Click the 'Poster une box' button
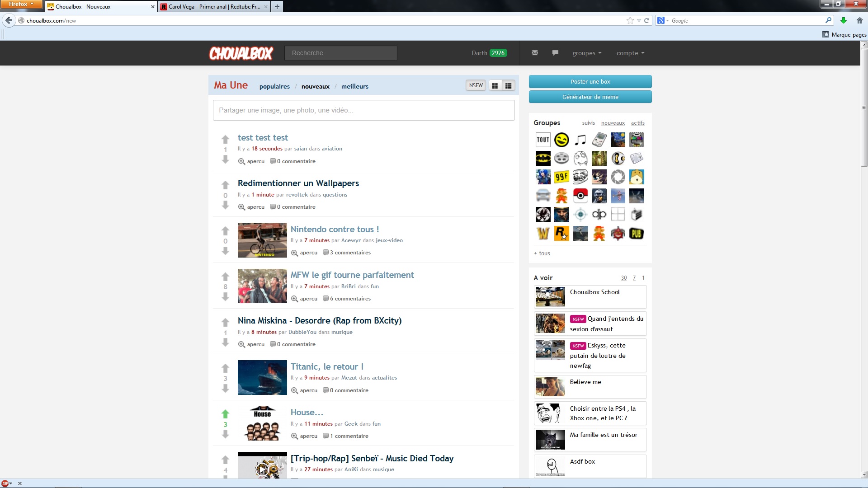This screenshot has width=868, height=488. [590, 82]
